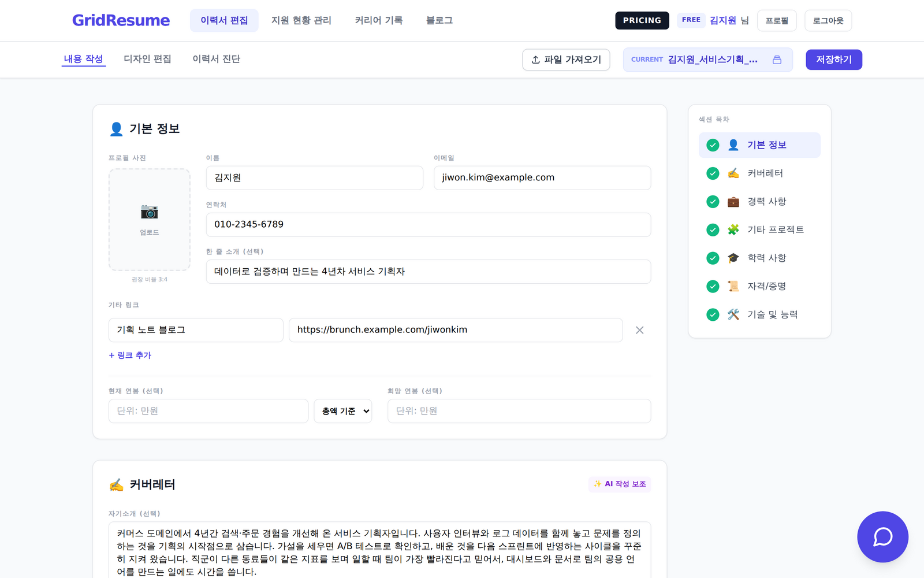This screenshot has width=924, height=578.
Task: Click the green check next to 자격/증명
Action: pos(713,287)
